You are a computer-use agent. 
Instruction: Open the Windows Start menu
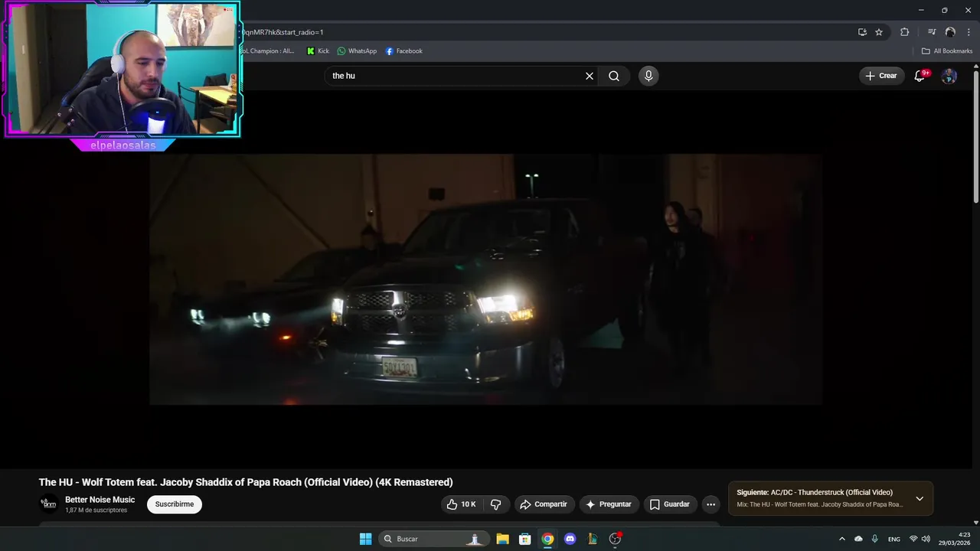366,539
